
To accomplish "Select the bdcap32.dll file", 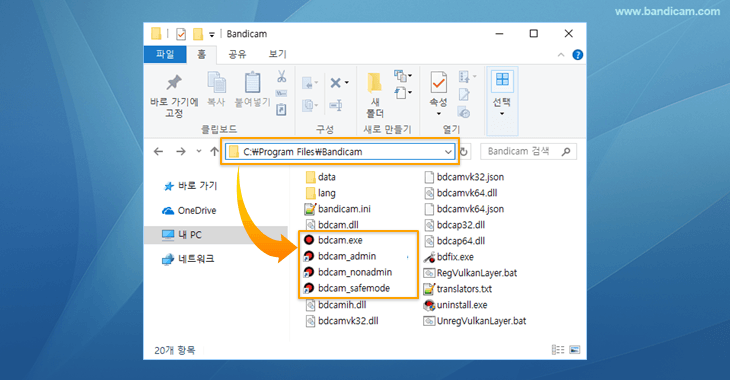I will tap(454, 225).
